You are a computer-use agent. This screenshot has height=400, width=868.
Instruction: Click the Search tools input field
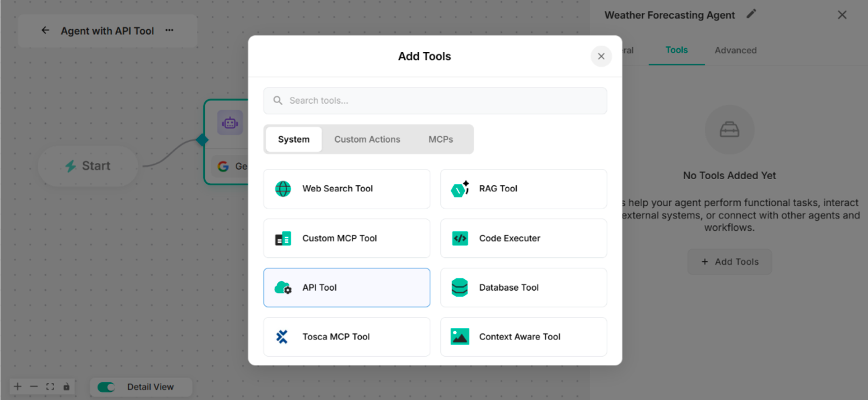435,100
